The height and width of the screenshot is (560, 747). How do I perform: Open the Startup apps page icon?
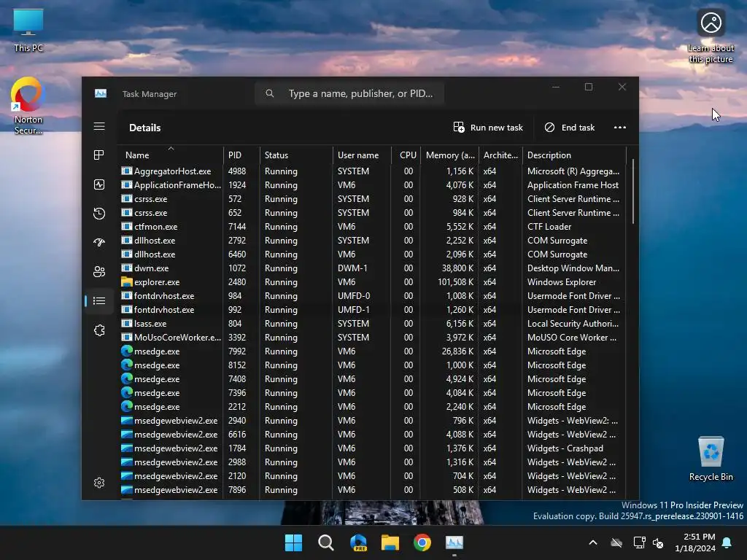coord(99,242)
